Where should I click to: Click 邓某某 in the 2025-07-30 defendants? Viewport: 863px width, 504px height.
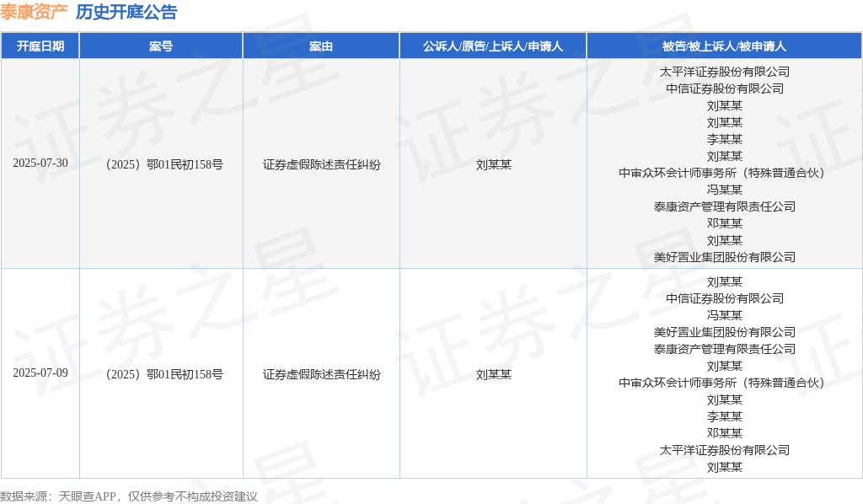[x=724, y=223]
